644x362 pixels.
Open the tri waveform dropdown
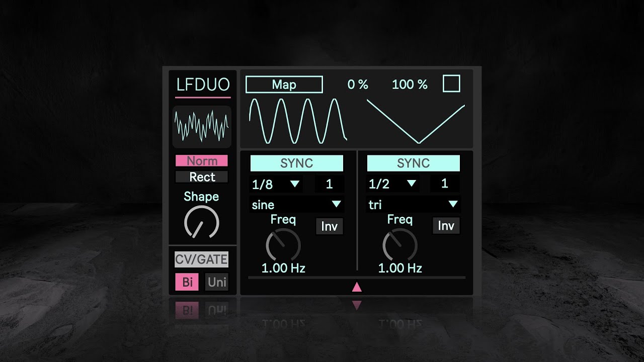(413, 205)
